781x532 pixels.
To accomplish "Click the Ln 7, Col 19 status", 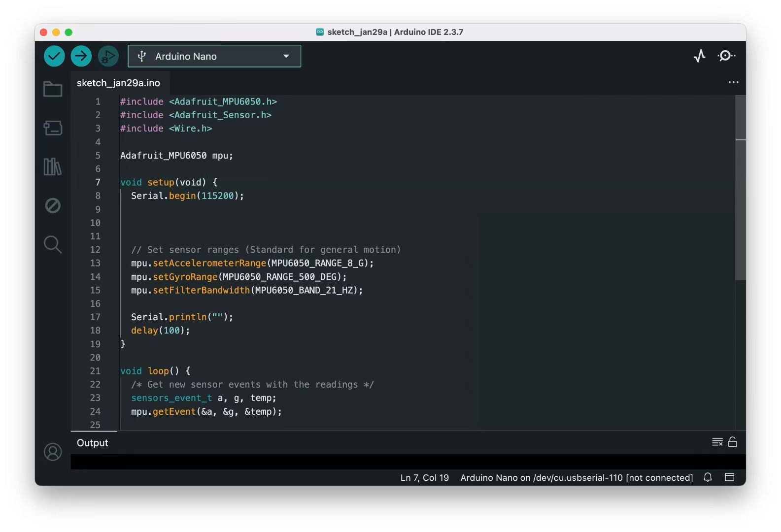I will pos(425,477).
